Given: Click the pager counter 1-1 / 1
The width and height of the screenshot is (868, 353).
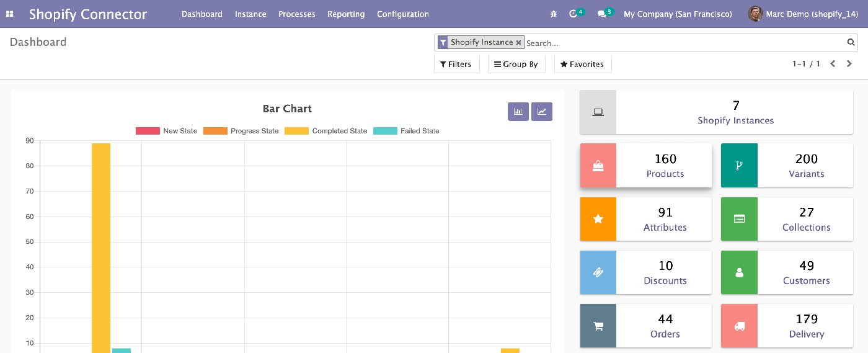Looking at the screenshot, I should (x=806, y=64).
